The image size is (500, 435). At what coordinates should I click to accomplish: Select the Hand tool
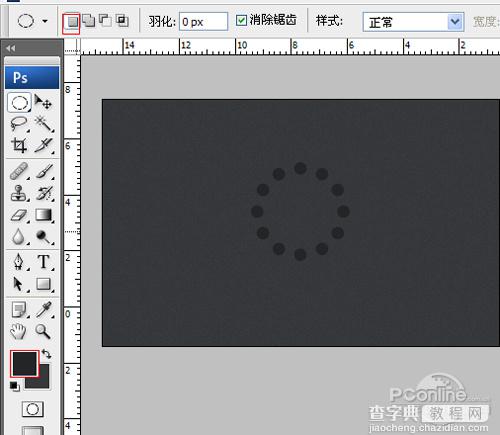[x=19, y=331]
